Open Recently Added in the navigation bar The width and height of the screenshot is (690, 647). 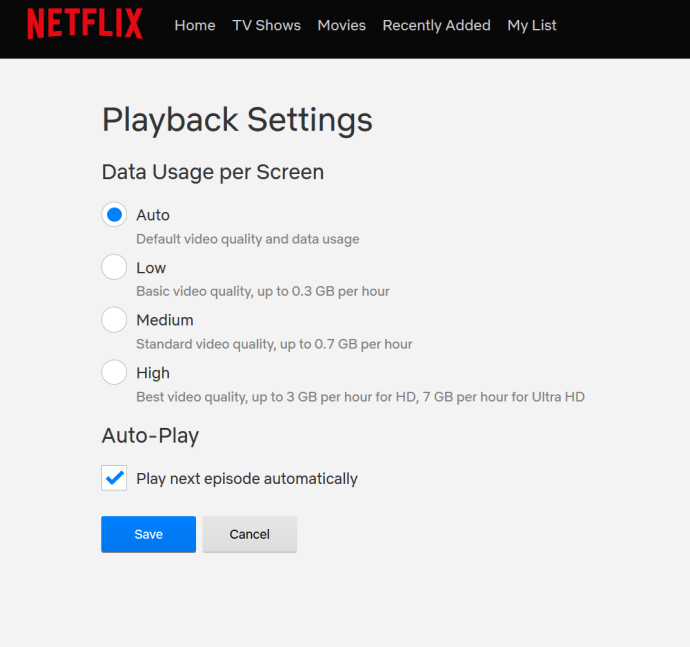[x=437, y=25]
